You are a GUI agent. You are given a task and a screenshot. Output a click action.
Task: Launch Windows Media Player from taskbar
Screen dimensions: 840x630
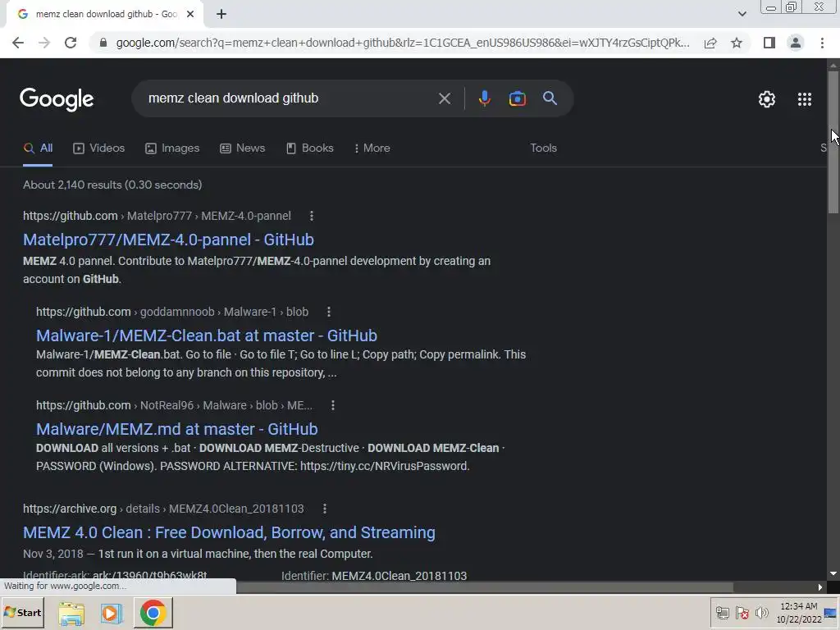112,614
